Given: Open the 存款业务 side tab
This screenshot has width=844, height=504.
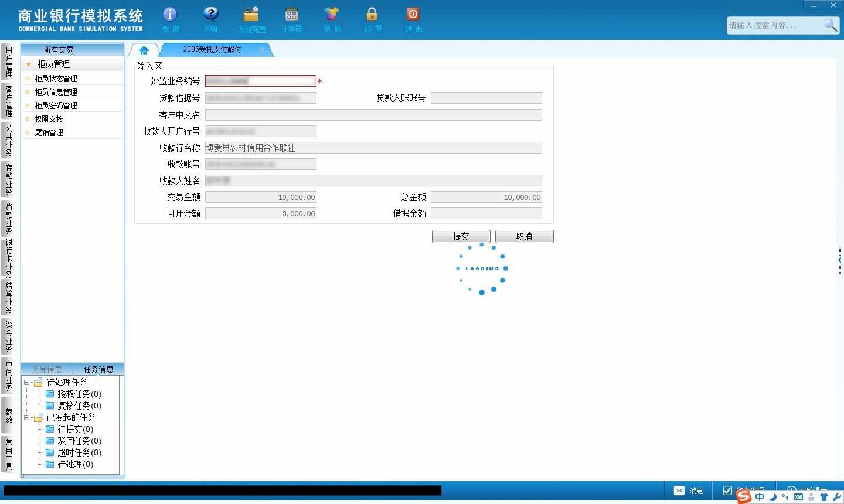Looking at the screenshot, I should coord(8,179).
